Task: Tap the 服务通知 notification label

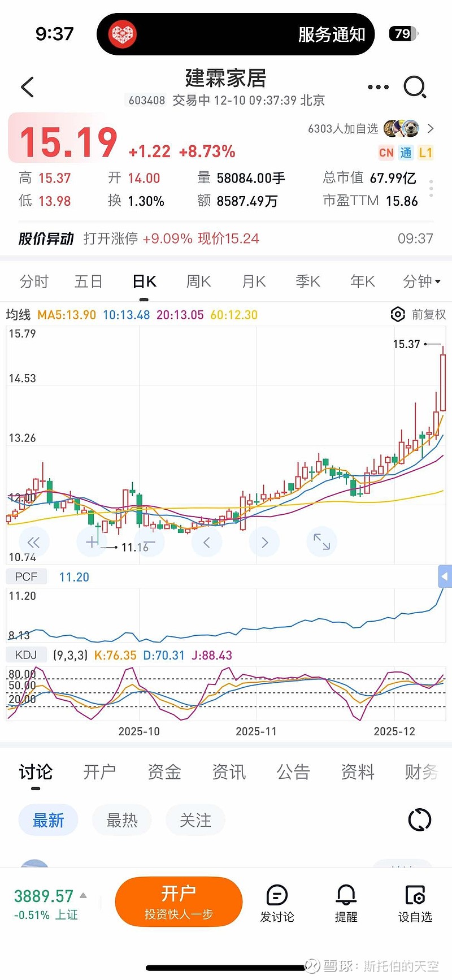Action: [332, 34]
